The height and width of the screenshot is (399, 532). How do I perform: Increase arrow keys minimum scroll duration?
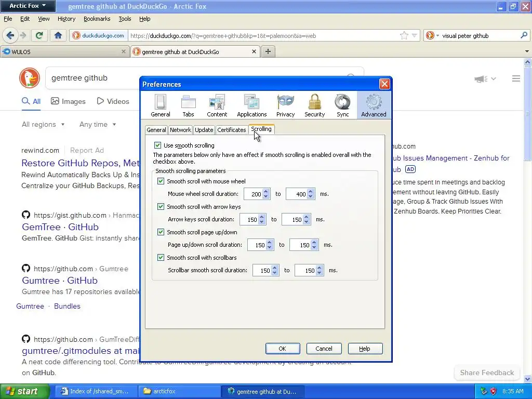tap(262, 217)
